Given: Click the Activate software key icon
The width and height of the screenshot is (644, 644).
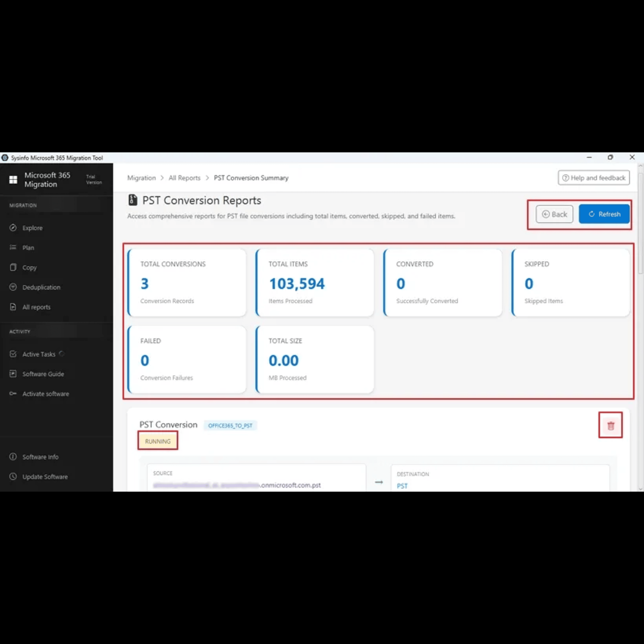Looking at the screenshot, I should pos(13,394).
